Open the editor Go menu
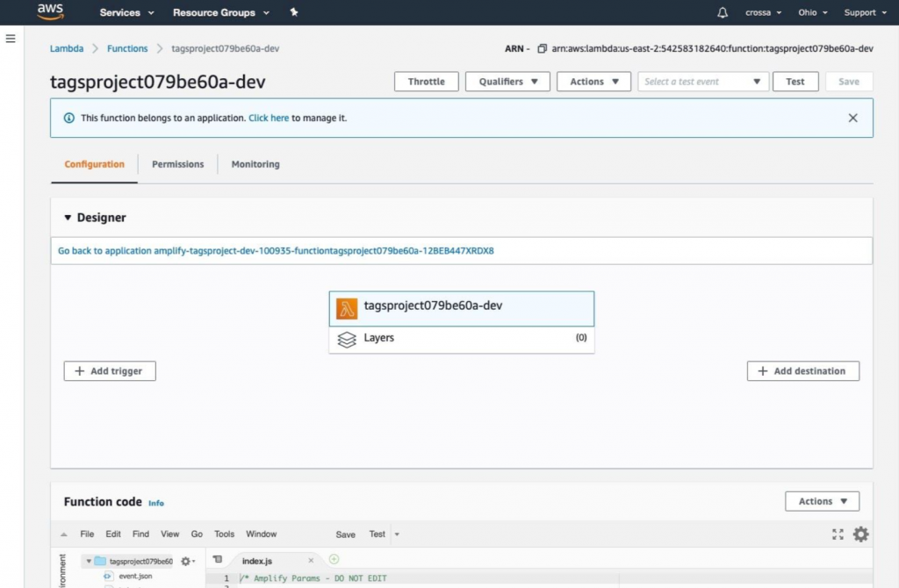 coord(197,534)
